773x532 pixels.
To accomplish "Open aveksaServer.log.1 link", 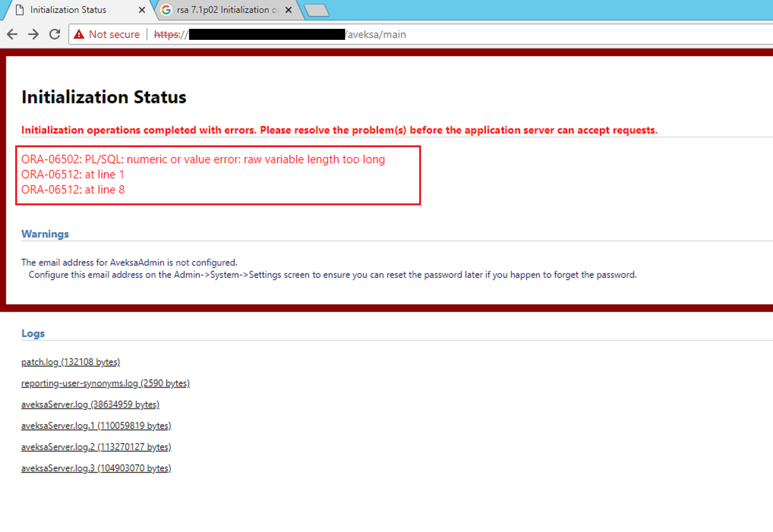I will pyautogui.click(x=96, y=426).
